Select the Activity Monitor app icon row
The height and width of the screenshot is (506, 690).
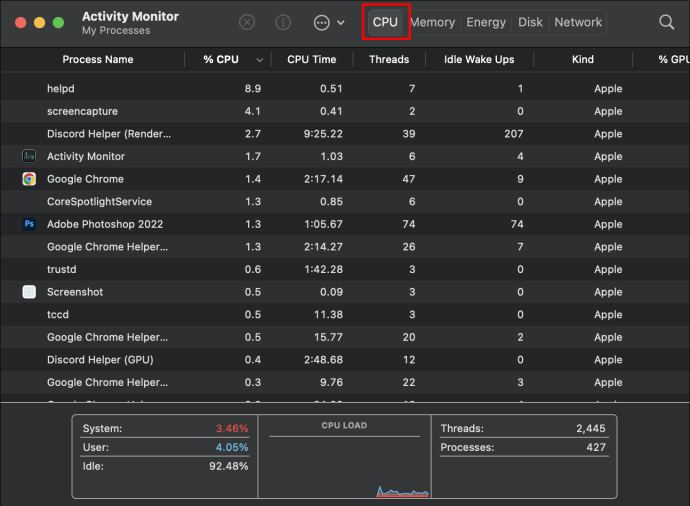coord(29,156)
